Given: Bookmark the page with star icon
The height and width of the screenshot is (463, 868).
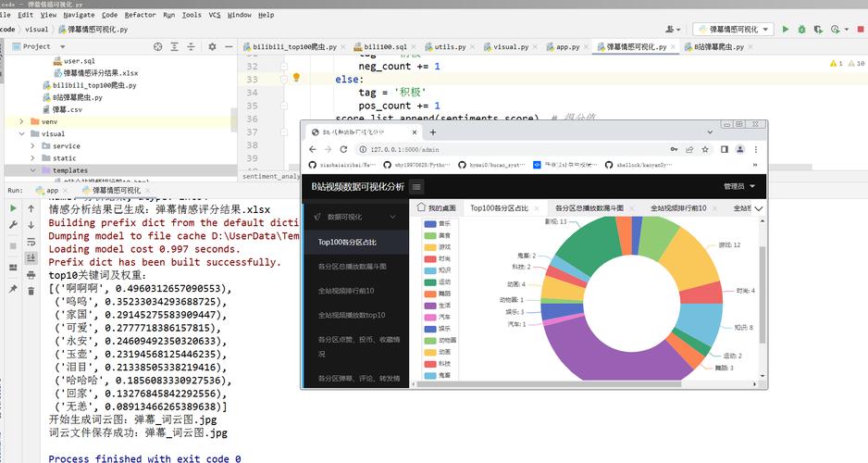Looking at the screenshot, I should [x=705, y=149].
